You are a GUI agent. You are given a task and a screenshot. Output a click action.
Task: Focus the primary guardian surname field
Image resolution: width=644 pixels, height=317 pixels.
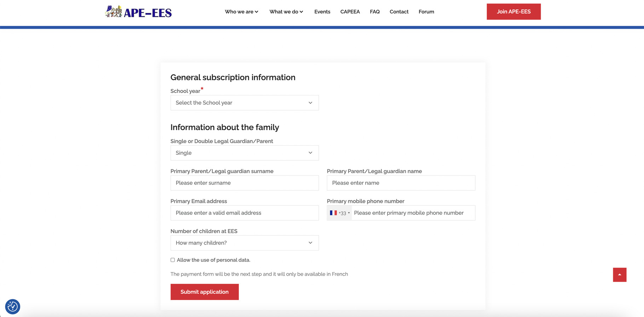(245, 183)
